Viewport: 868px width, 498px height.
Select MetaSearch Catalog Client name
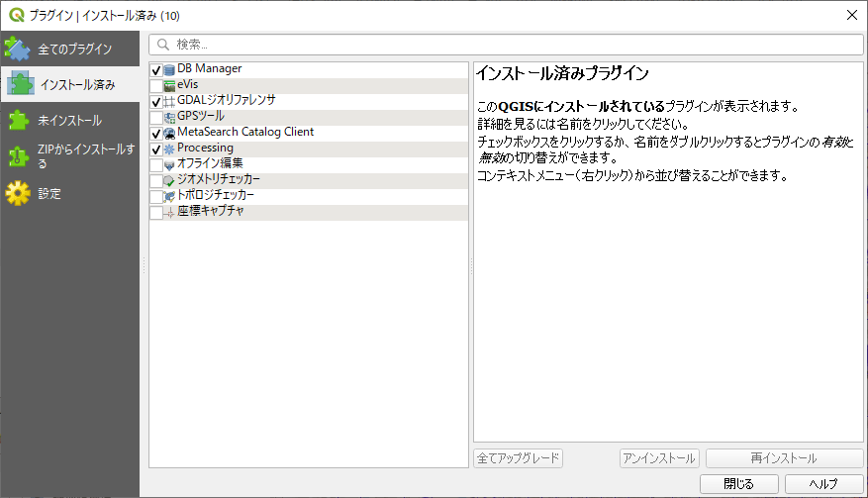[245, 132]
